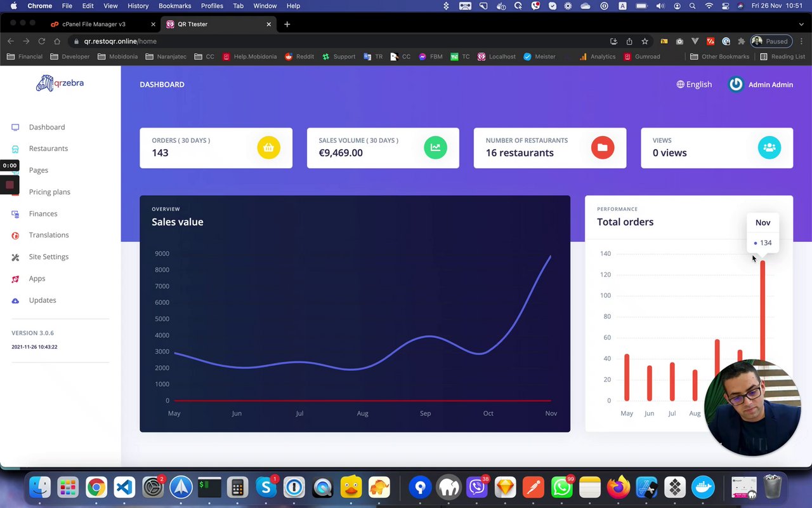Open the Profiles menu

tap(212, 6)
